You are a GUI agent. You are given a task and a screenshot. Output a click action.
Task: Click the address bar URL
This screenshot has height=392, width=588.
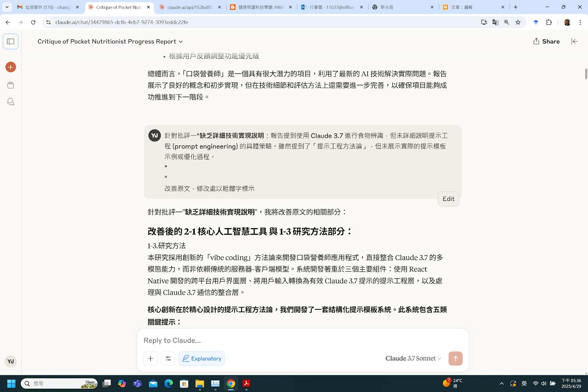click(122, 22)
